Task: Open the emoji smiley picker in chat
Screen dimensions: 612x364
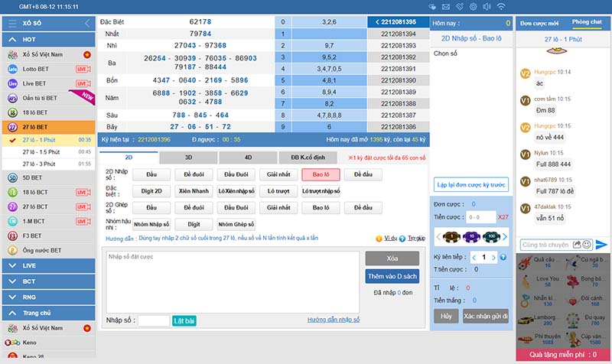Action: 587,245
